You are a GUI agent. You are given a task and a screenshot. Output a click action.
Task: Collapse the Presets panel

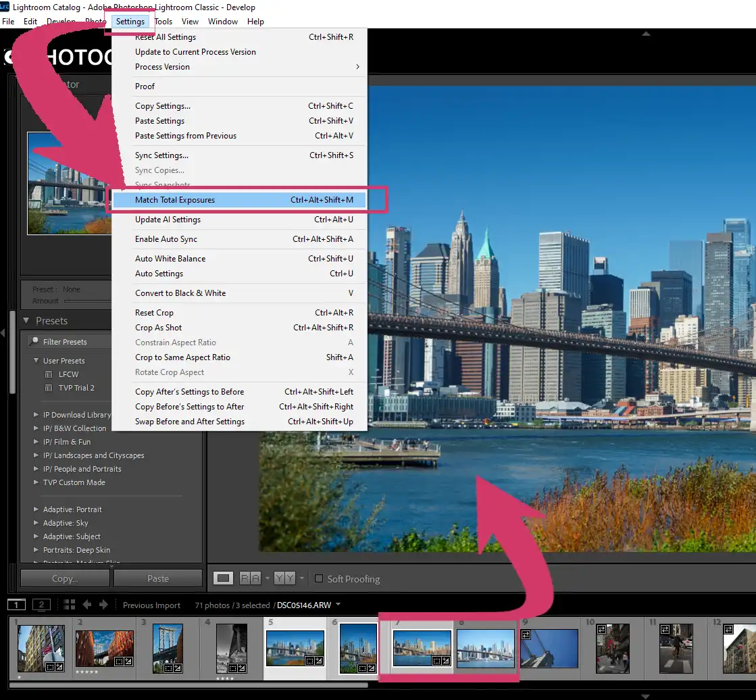click(26, 321)
